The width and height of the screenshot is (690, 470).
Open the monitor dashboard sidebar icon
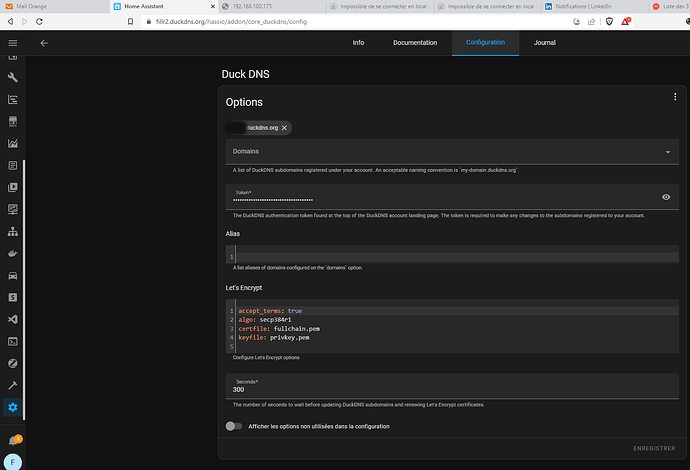point(13,209)
